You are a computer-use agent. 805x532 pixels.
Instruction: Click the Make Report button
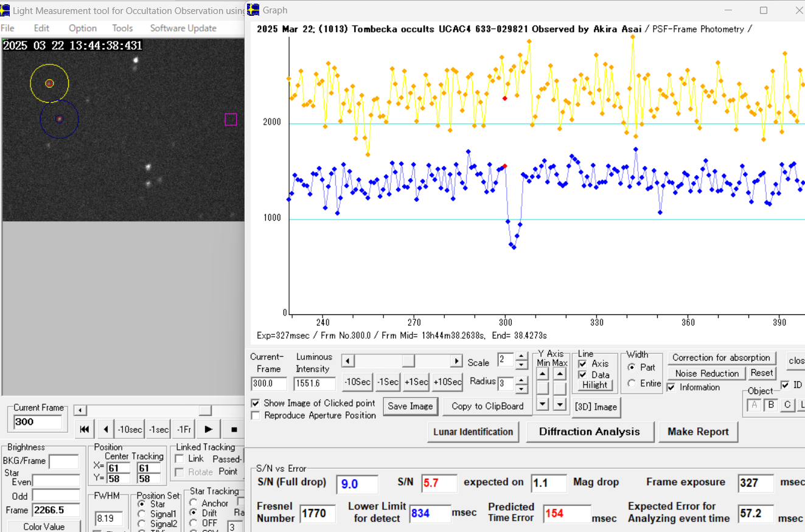click(x=698, y=432)
